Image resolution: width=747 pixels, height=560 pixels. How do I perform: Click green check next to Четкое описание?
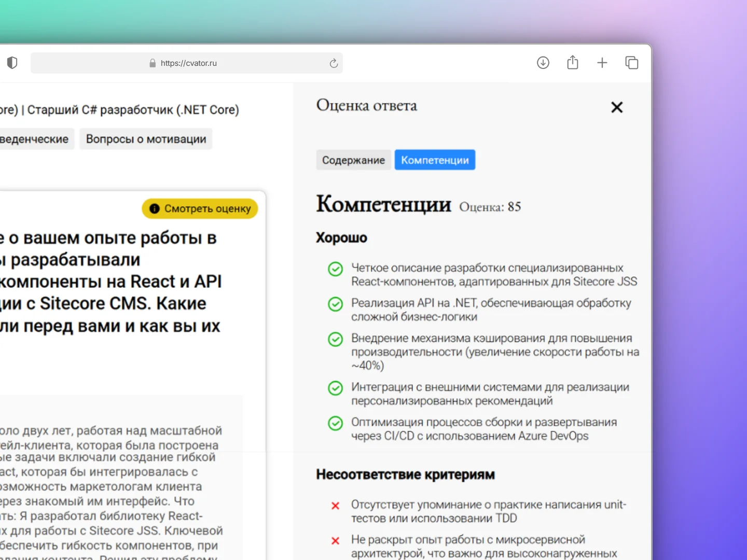[336, 269]
